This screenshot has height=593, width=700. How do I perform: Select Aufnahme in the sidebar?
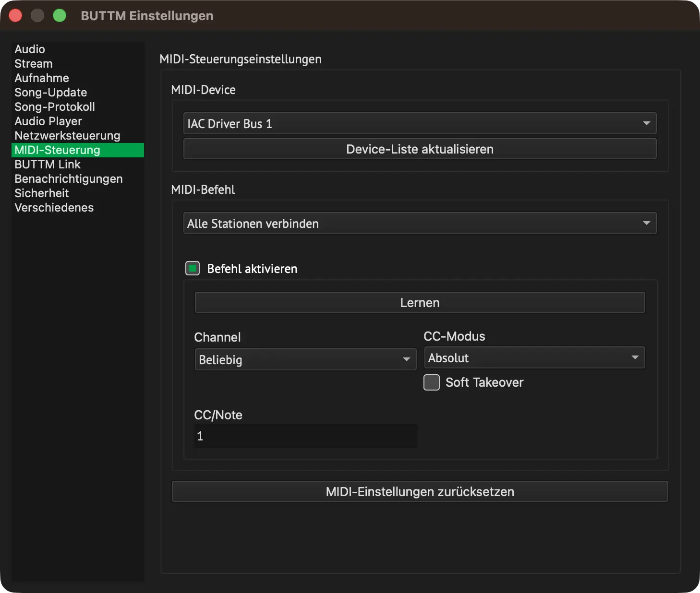[x=77, y=78]
